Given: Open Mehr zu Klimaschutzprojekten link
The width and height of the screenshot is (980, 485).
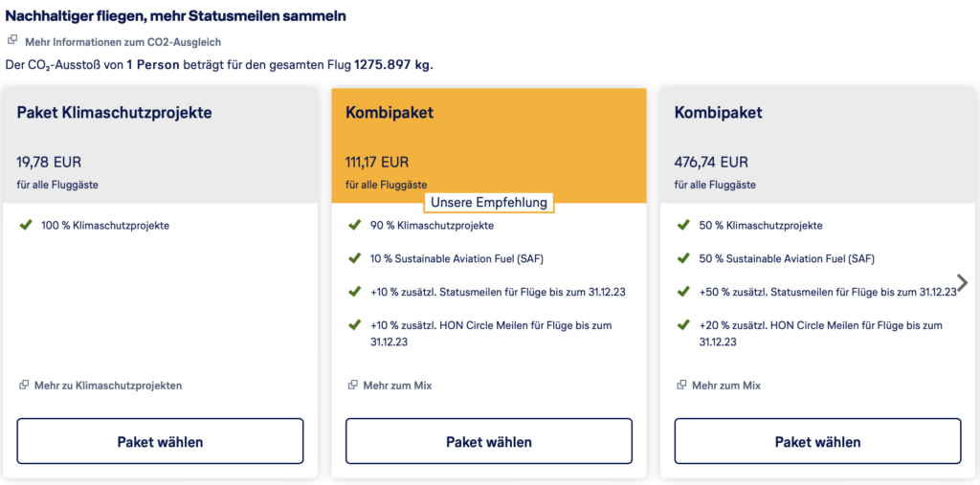Looking at the screenshot, I should tap(108, 386).
